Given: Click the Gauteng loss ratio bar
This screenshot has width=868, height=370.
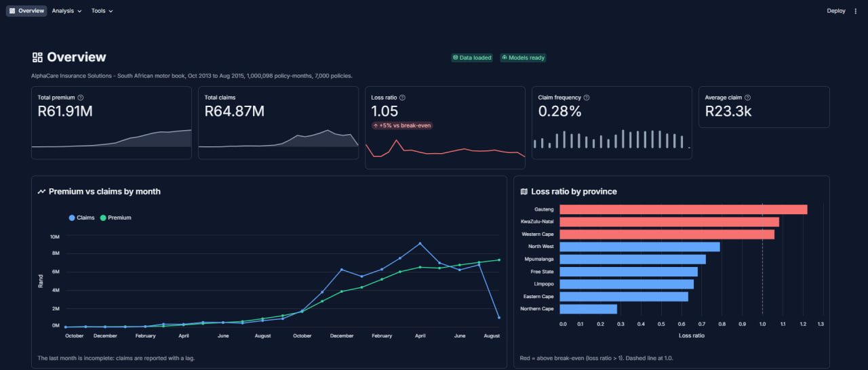Looking at the screenshot, I should pyautogui.click(x=684, y=209).
